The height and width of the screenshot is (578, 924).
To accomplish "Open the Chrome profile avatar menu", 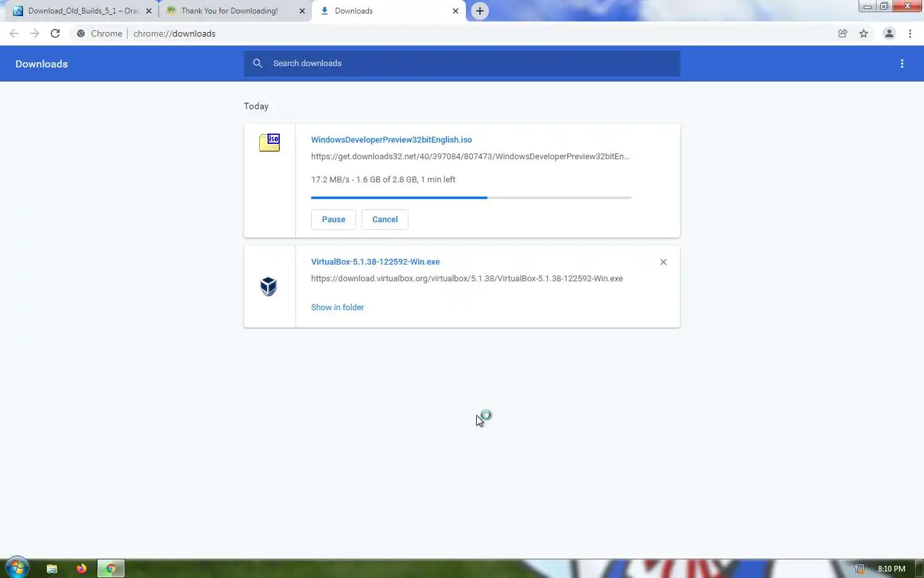I will point(889,33).
